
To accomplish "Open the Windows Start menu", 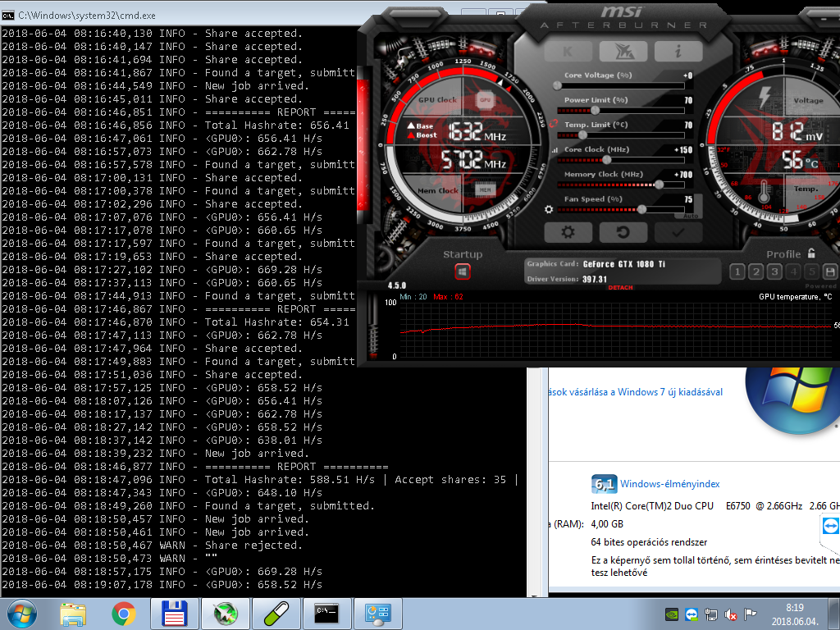I will click(22, 614).
